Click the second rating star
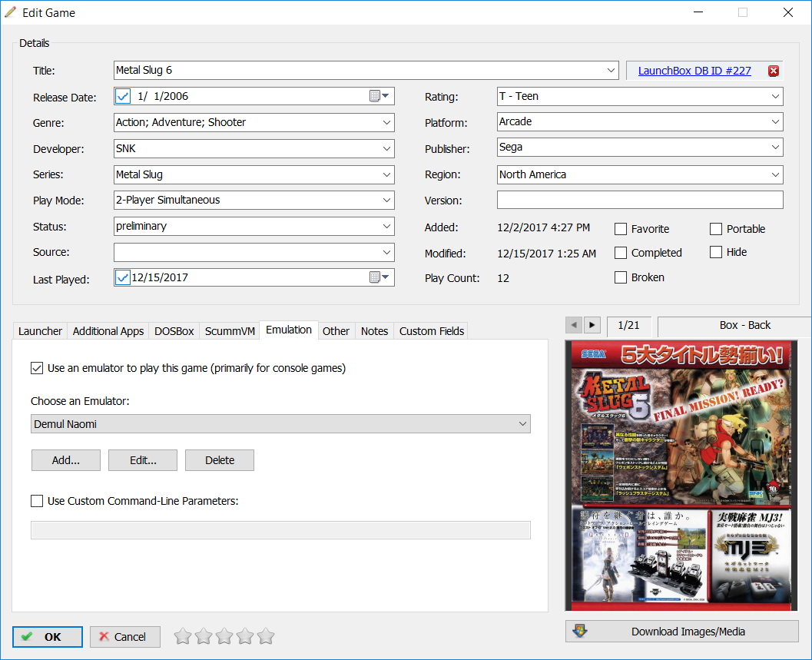The width and height of the screenshot is (812, 660). 204,636
